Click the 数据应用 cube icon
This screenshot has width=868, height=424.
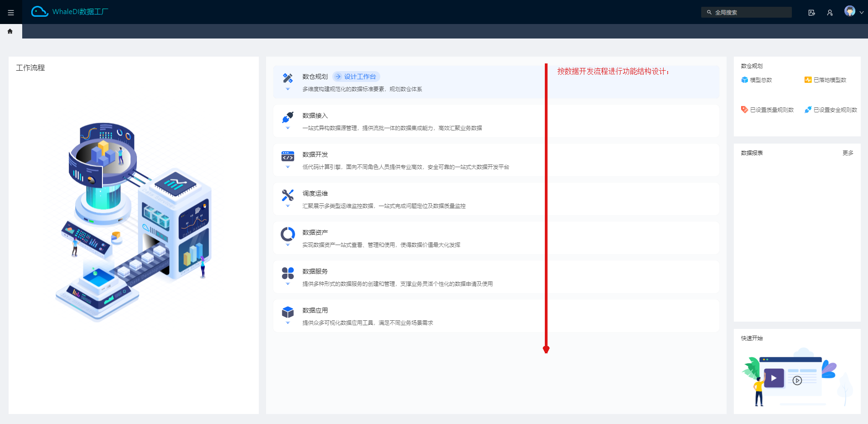pos(288,312)
